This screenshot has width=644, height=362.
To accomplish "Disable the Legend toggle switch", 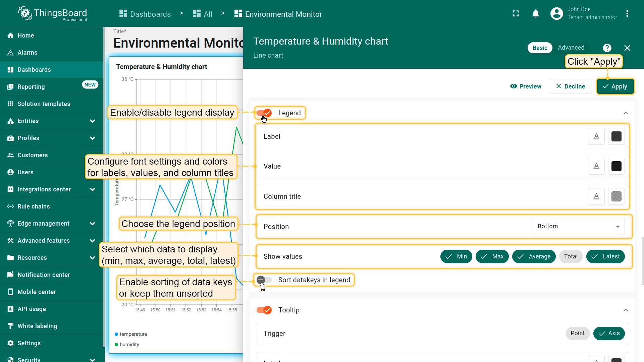I will 264,113.
